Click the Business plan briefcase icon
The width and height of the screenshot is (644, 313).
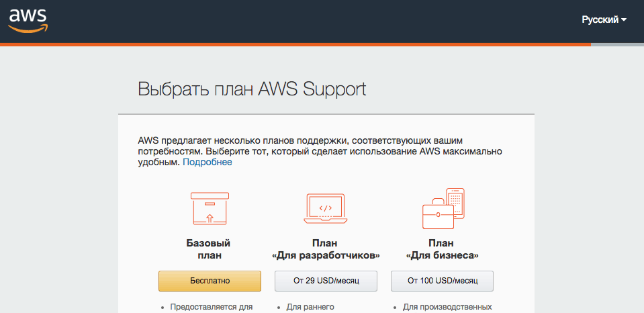[443, 208]
